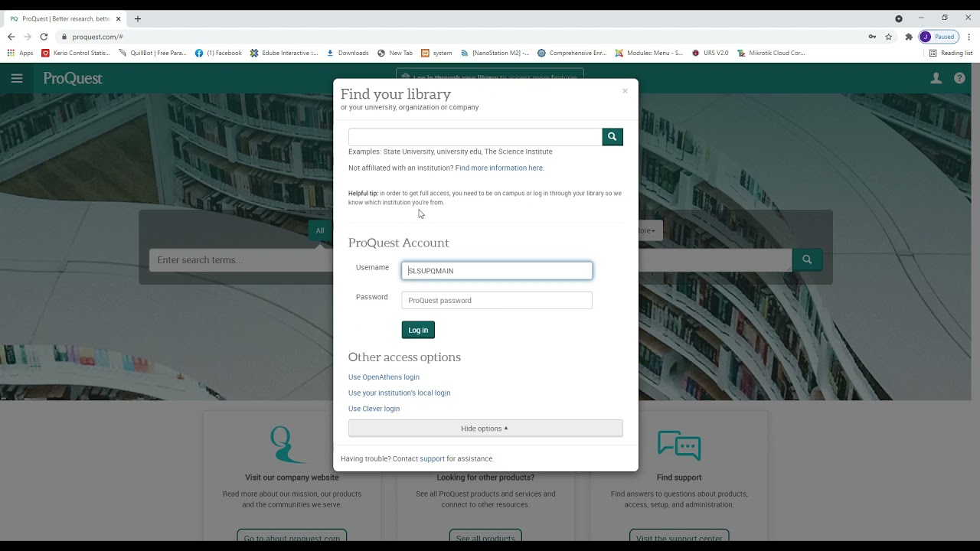Open the Kerio Control Statistics bookmark

click(76, 53)
